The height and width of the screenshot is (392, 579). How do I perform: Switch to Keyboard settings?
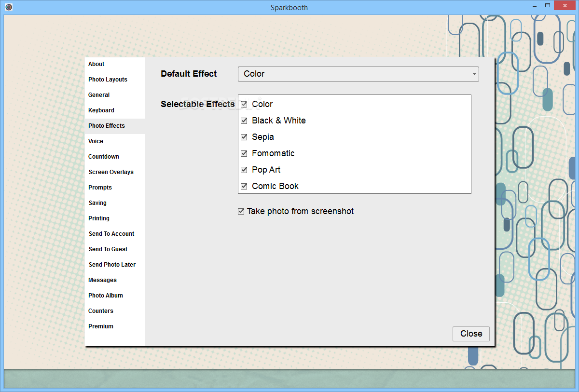pyautogui.click(x=115, y=110)
